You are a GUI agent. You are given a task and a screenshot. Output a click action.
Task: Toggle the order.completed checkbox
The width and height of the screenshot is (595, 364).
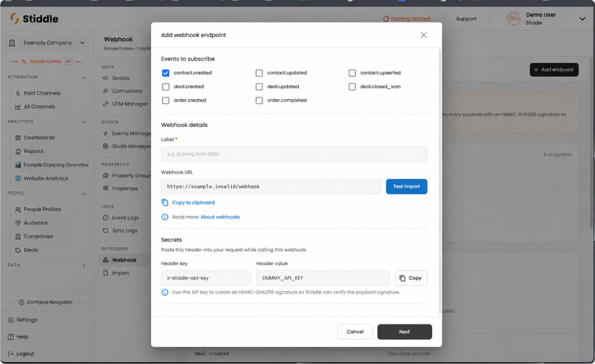[x=259, y=101]
